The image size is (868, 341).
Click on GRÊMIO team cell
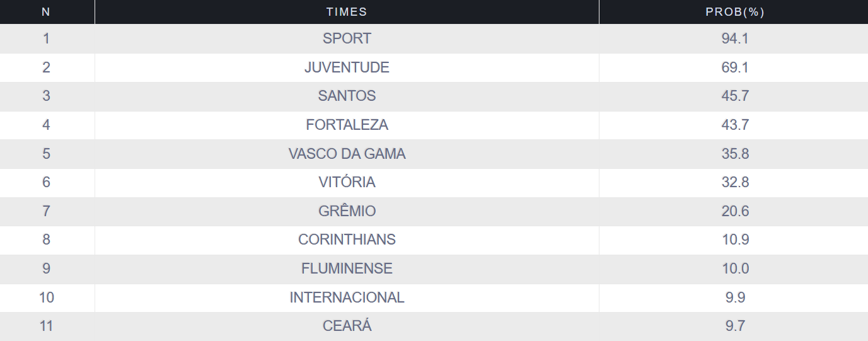click(347, 211)
